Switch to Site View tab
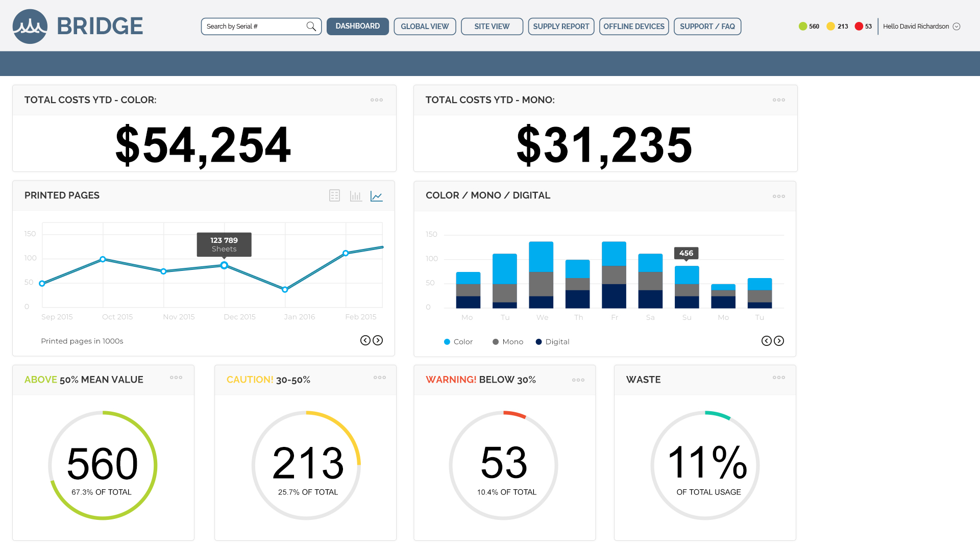The image size is (980, 551). tap(492, 27)
